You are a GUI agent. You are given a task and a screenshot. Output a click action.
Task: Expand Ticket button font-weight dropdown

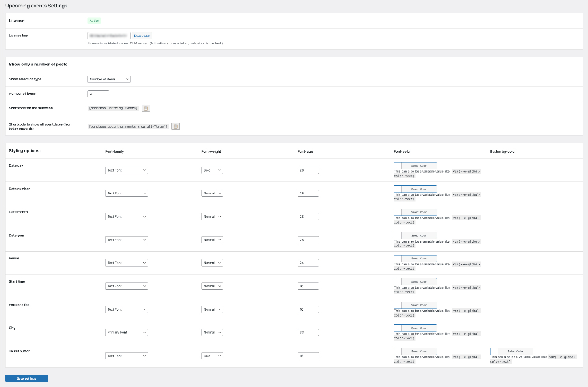pyautogui.click(x=212, y=356)
